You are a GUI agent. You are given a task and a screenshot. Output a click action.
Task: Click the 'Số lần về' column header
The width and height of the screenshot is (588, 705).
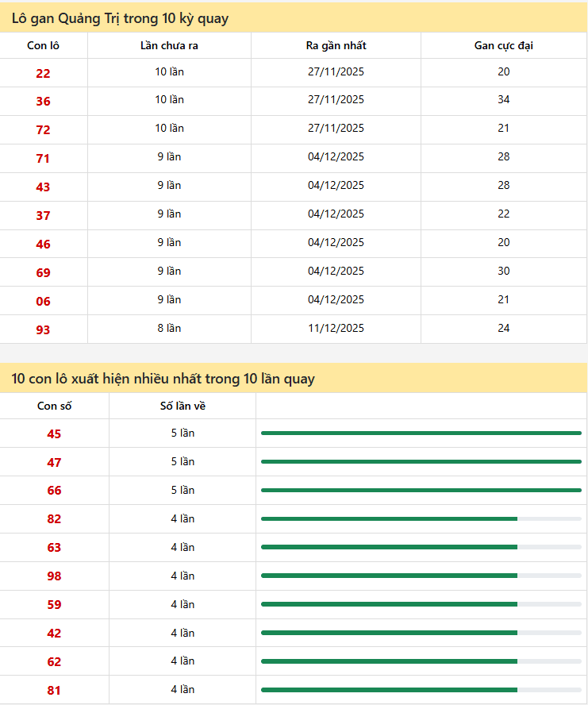pos(183,406)
